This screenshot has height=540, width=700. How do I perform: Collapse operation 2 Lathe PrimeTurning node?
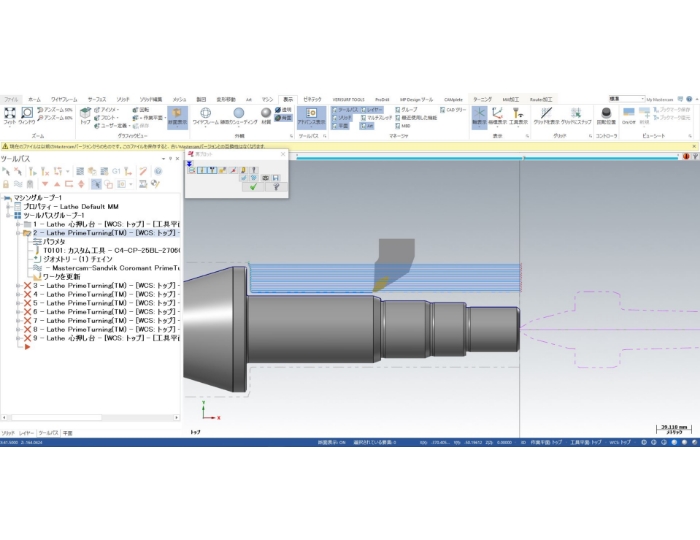tap(18, 233)
